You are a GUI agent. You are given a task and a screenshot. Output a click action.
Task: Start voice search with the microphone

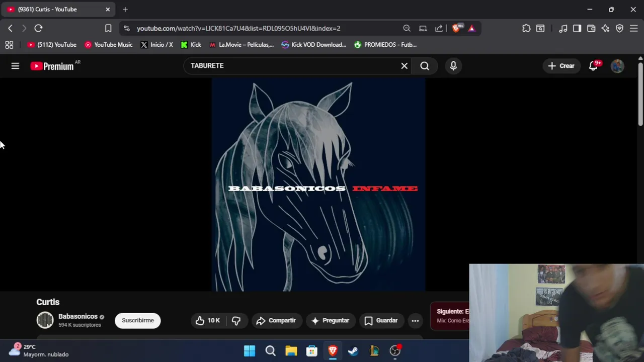453,66
